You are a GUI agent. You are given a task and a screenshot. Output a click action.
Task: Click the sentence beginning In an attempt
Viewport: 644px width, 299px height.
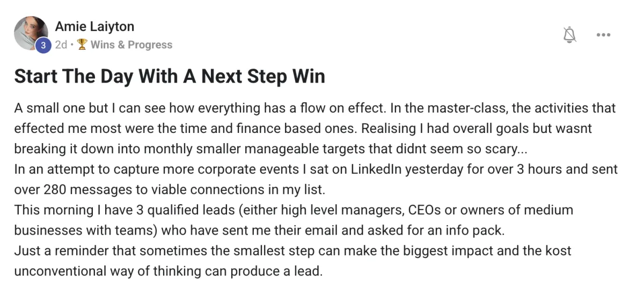click(316, 179)
